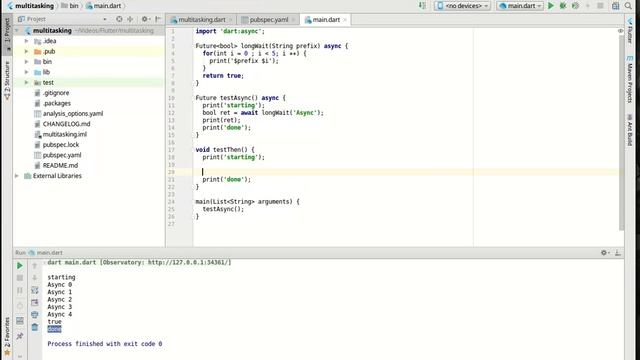Viewport: 640px width, 360px height.
Task: Expand the test folder
Action: coord(27,82)
